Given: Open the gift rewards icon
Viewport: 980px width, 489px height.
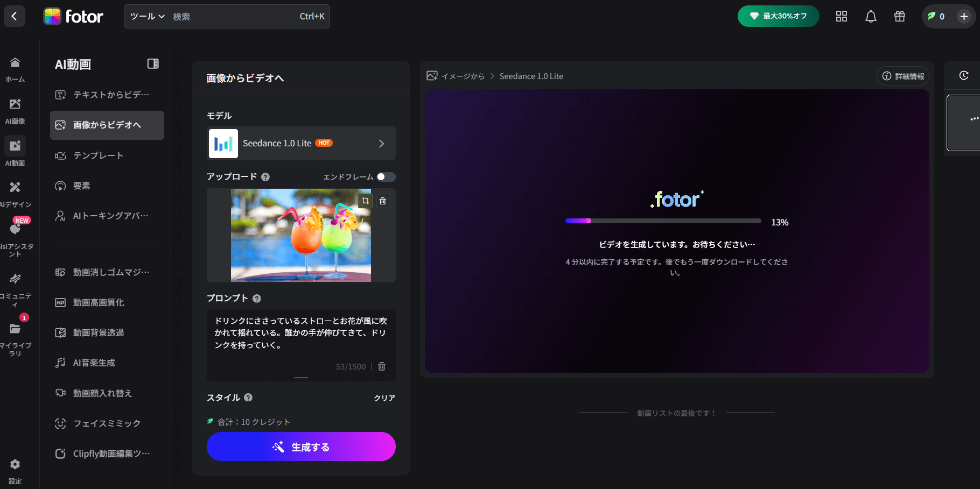Looking at the screenshot, I should (899, 16).
